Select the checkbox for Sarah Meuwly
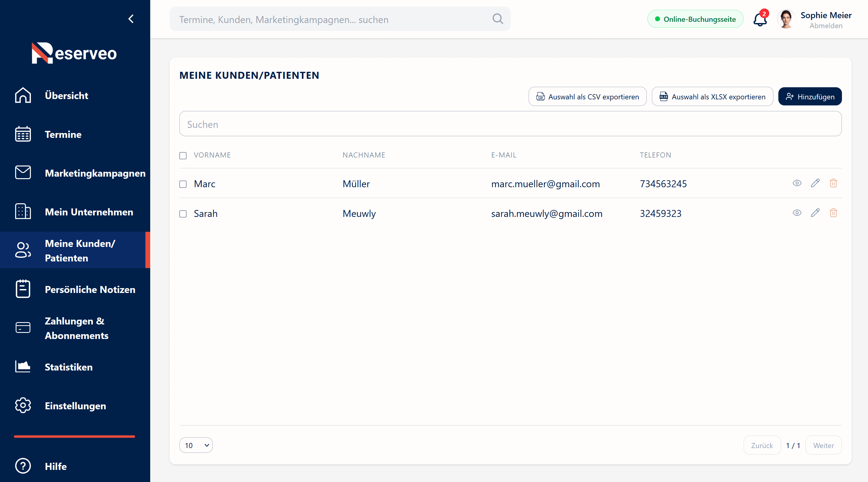The image size is (868, 482). coord(183,214)
